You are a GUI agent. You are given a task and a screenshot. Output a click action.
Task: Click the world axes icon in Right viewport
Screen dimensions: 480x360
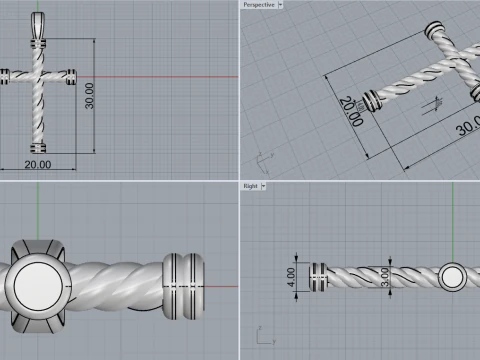coord(266,335)
